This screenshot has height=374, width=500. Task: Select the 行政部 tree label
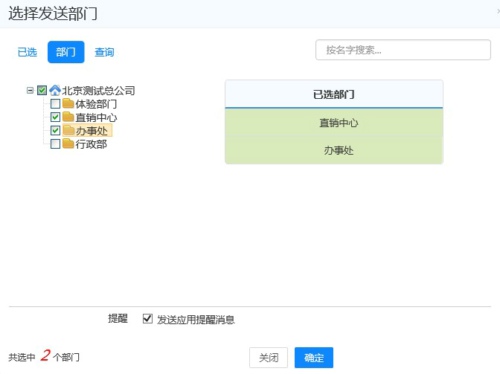(91, 144)
